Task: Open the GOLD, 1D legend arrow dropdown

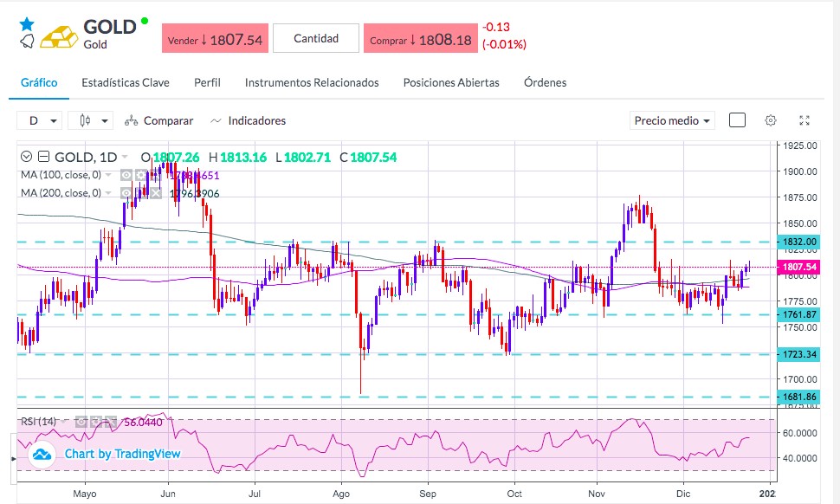Action: 125,157
